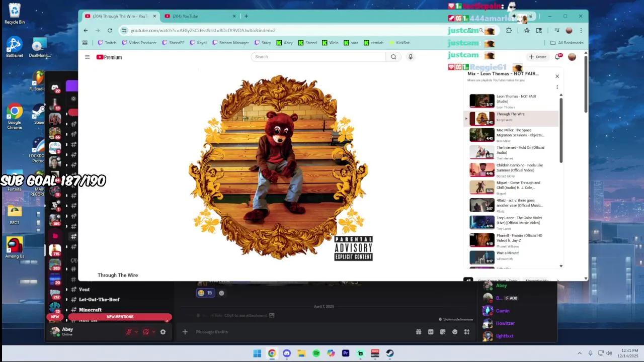
Task: Open the All Bookmarks folder
Action: click(x=567, y=43)
